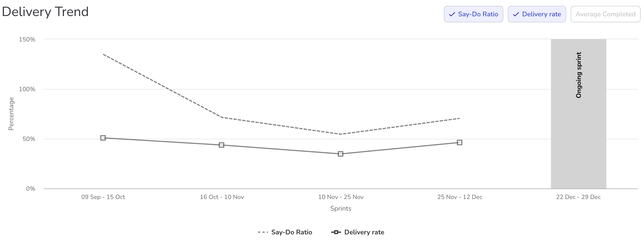This screenshot has height=241, width=644.
Task: Click the square marker icon in the legend
Action: click(336, 232)
